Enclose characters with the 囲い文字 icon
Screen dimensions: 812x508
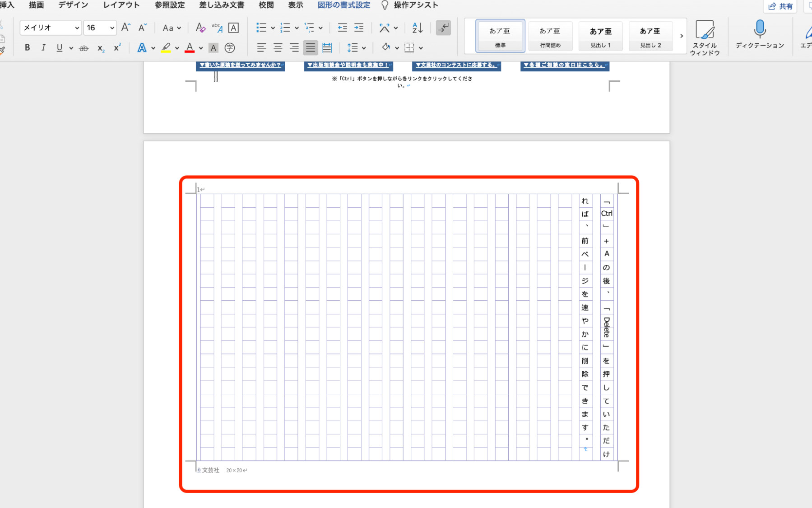[230, 47]
